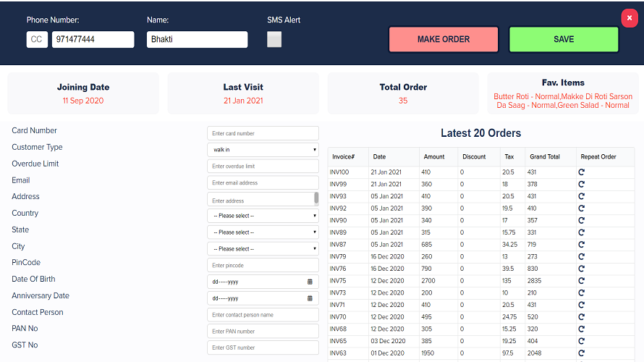Viewport: 644px width, 362px height.
Task: Repeat order for invoice INV79
Action: (581, 256)
